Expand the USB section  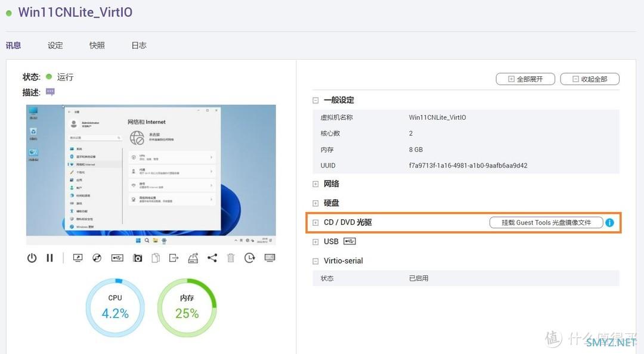point(315,242)
